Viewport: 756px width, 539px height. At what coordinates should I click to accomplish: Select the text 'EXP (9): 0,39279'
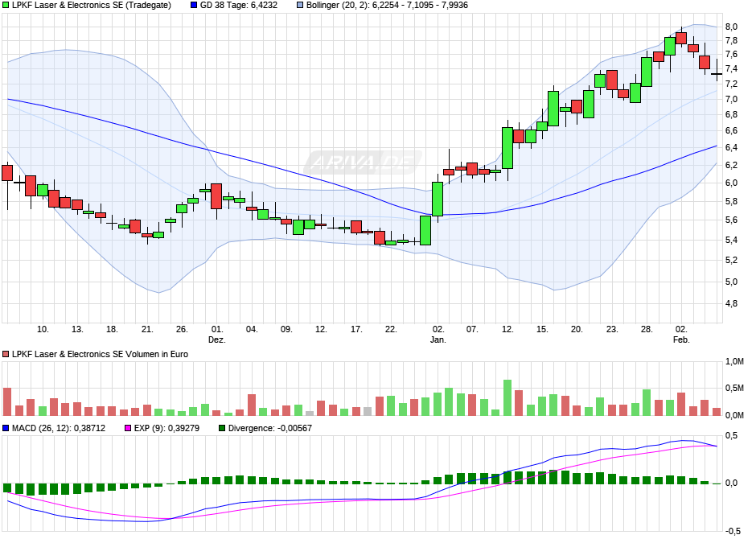click(166, 428)
